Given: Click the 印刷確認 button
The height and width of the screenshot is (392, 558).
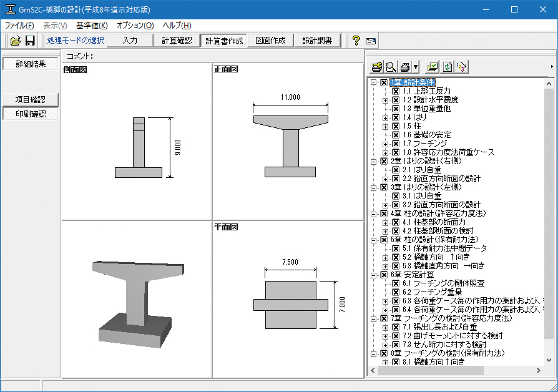Looking at the screenshot, I should point(31,114).
